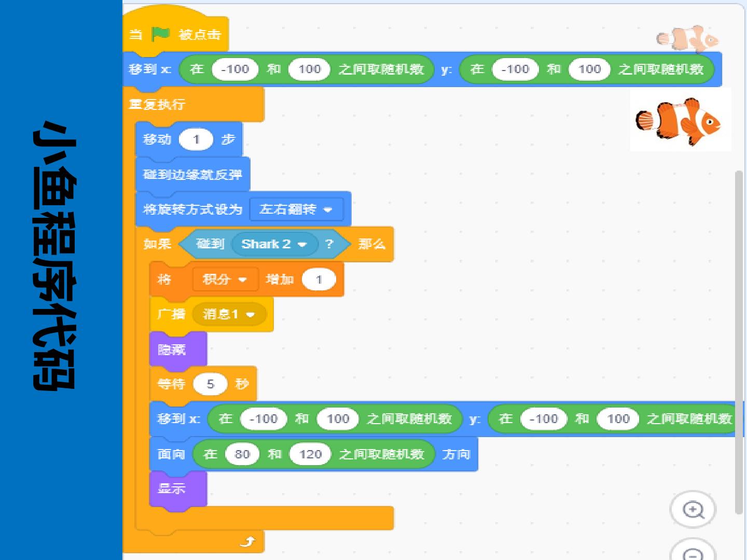Viewport: 747px width, 560px height.
Task: Open the 积分 variable dropdown
Action: pyautogui.click(x=225, y=279)
